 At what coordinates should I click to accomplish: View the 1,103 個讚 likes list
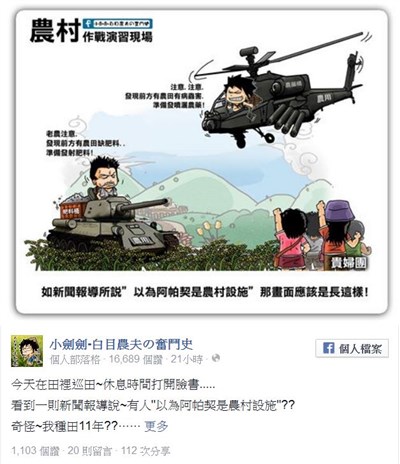(35, 451)
